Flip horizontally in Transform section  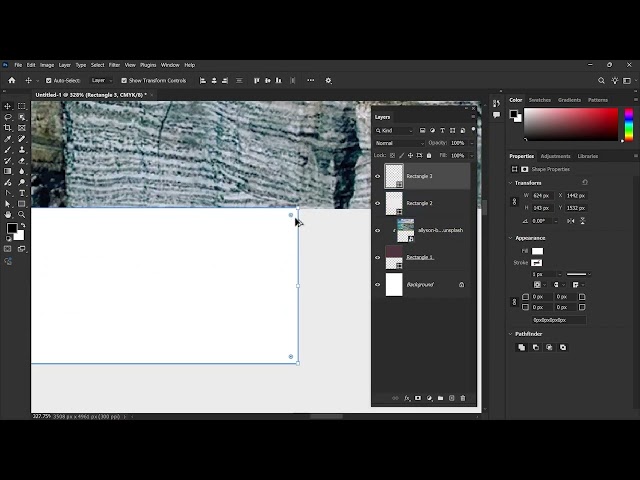571,221
